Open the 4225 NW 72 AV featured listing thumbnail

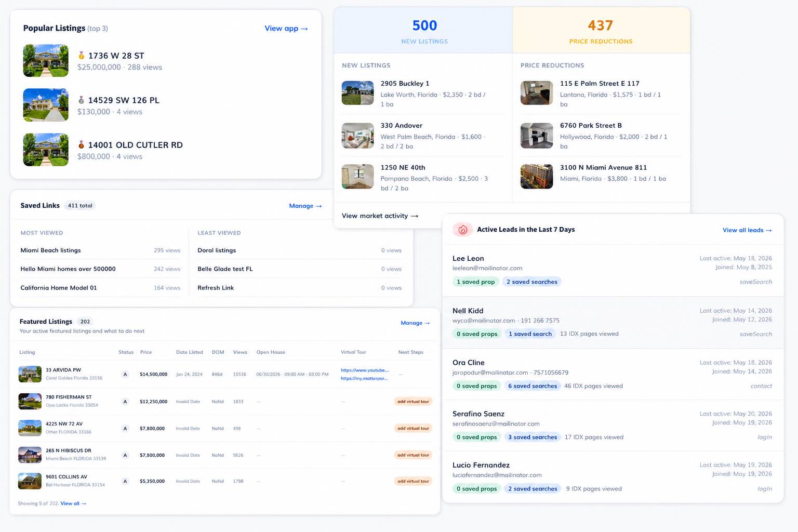pos(30,428)
